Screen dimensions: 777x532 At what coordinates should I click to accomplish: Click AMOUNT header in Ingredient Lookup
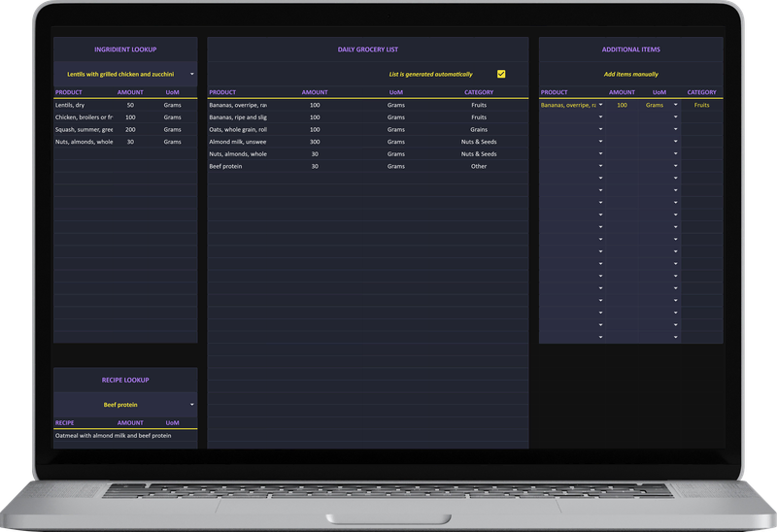pos(130,92)
